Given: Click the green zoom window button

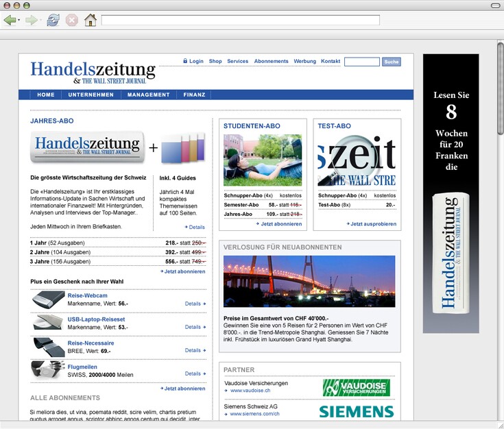Looking at the screenshot, I should click(27, 5).
